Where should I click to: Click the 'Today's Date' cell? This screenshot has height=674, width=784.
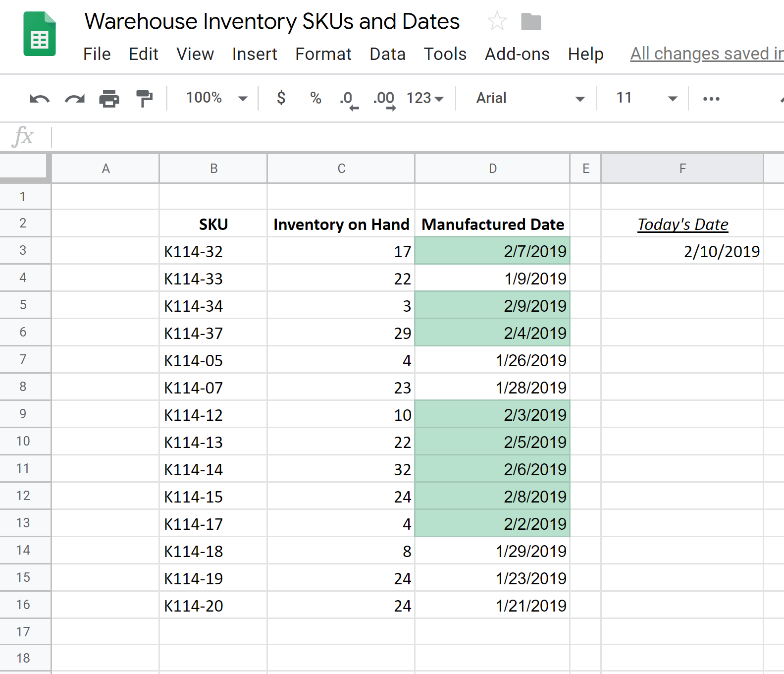click(682, 224)
